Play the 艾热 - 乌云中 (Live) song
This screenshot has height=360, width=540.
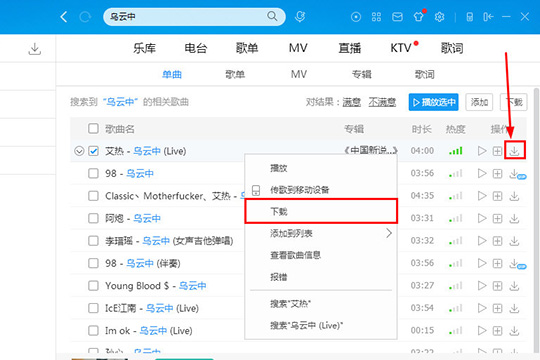click(482, 151)
